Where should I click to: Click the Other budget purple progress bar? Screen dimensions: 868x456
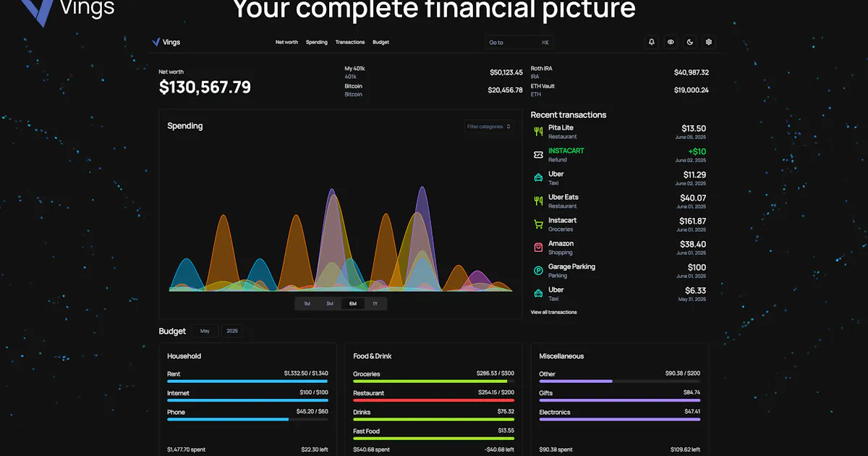(x=620, y=381)
